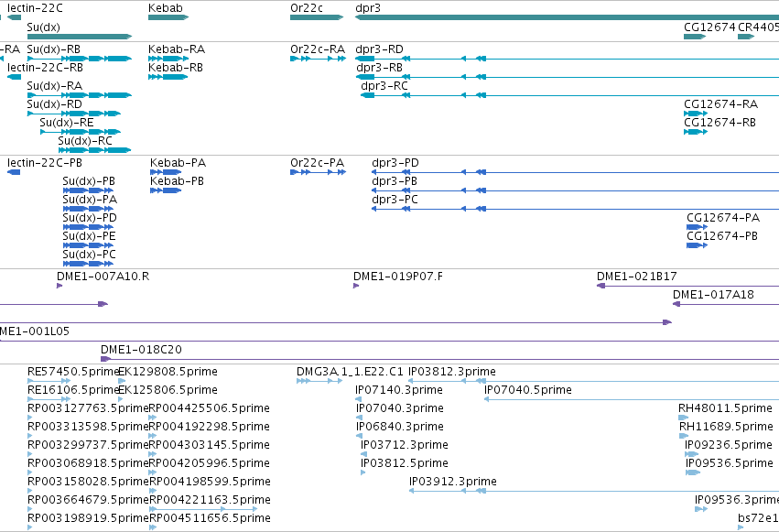Select the IP07040.5prime EST label
Viewport: 779px width, 532px height.
coord(528,390)
